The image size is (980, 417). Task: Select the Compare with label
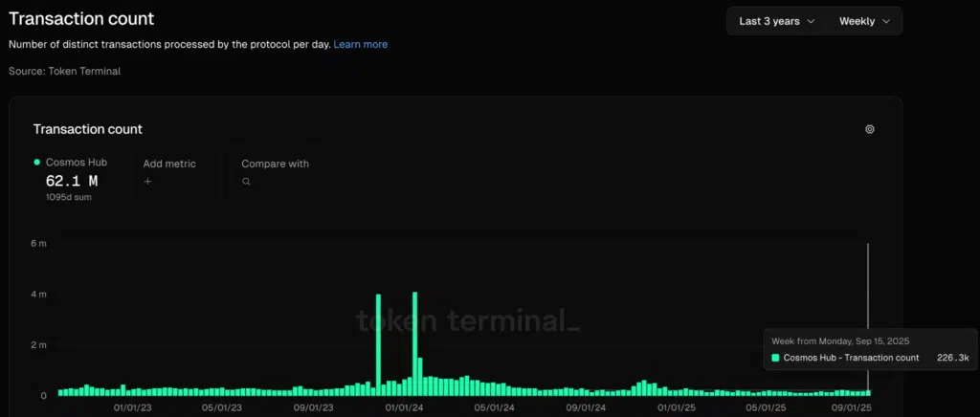coord(275,164)
